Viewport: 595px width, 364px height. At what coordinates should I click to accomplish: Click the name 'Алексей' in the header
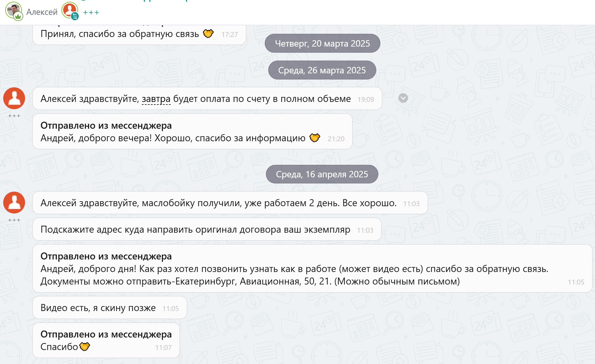tap(42, 12)
